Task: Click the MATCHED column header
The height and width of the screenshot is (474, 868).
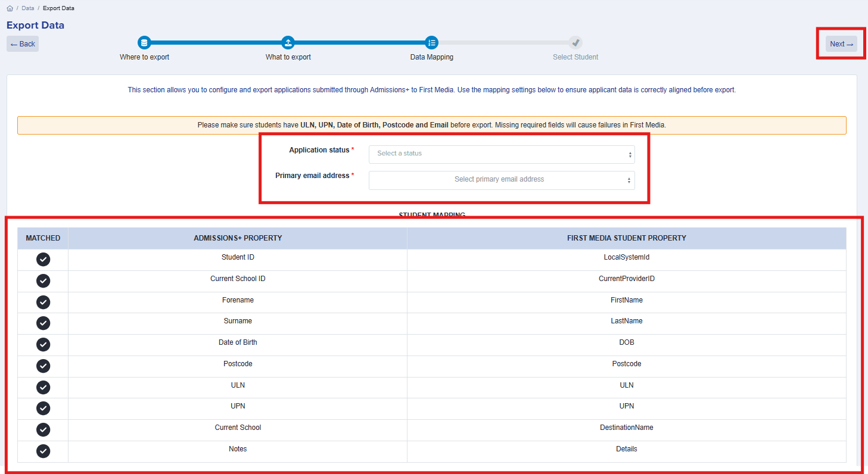Action: tap(43, 238)
